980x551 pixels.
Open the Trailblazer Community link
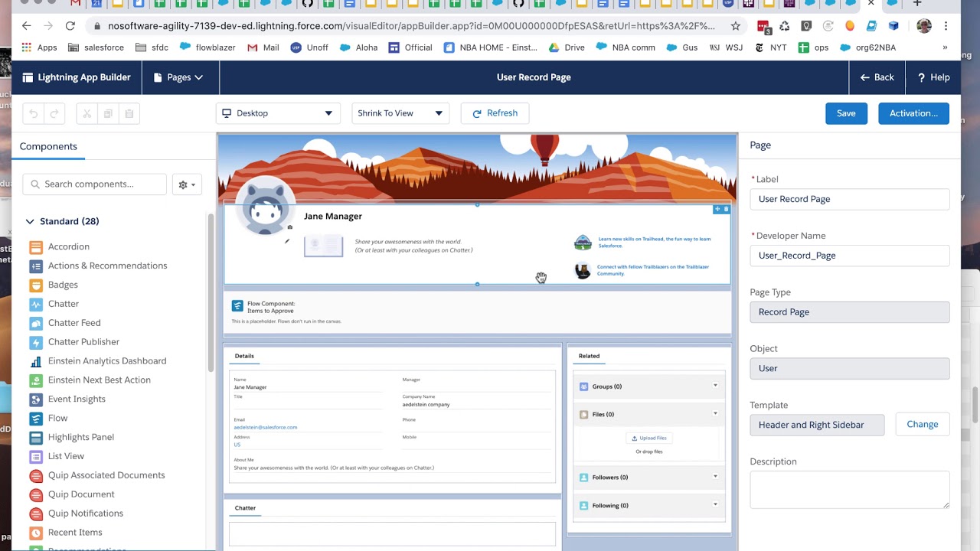[x=653, y=270]
